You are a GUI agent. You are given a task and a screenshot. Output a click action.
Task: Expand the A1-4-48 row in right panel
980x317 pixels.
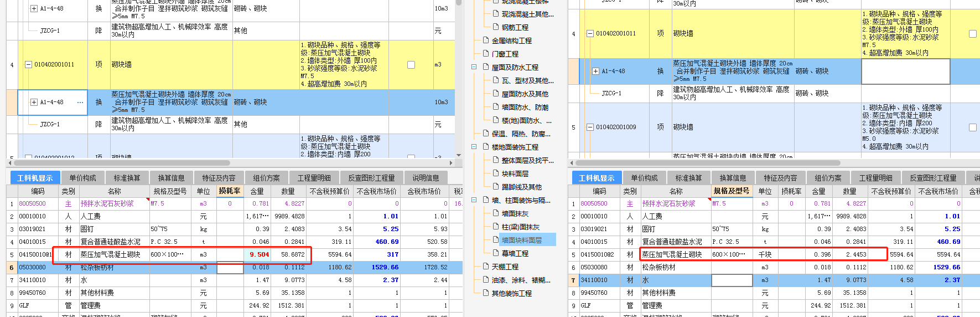pyautogui.click(x=595, y=71)
